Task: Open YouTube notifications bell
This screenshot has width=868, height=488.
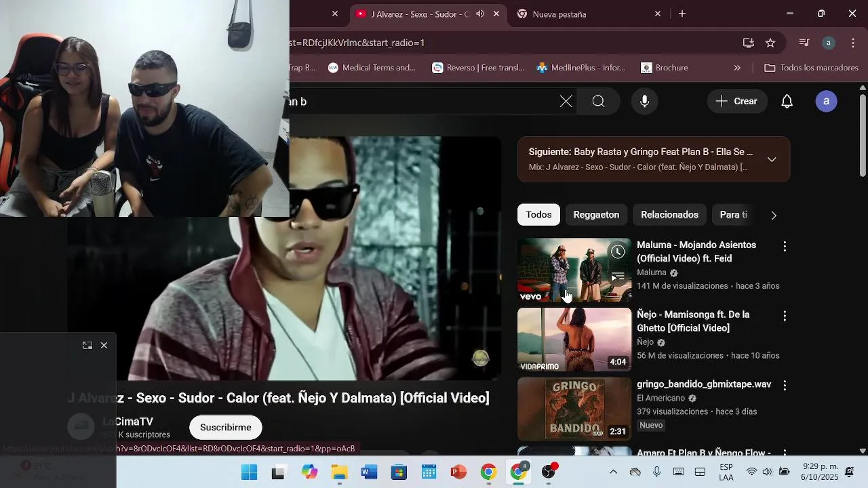Action: [x=787, y=102]
